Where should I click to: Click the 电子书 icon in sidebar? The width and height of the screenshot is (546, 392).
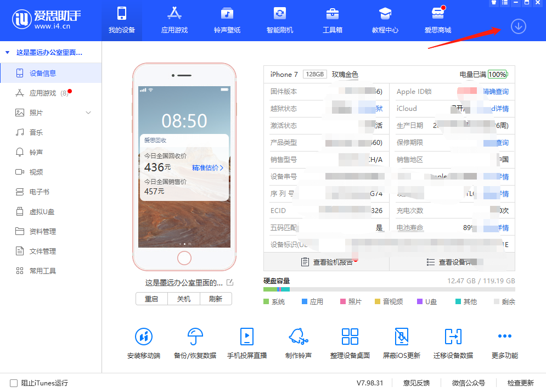coord(20,192)
